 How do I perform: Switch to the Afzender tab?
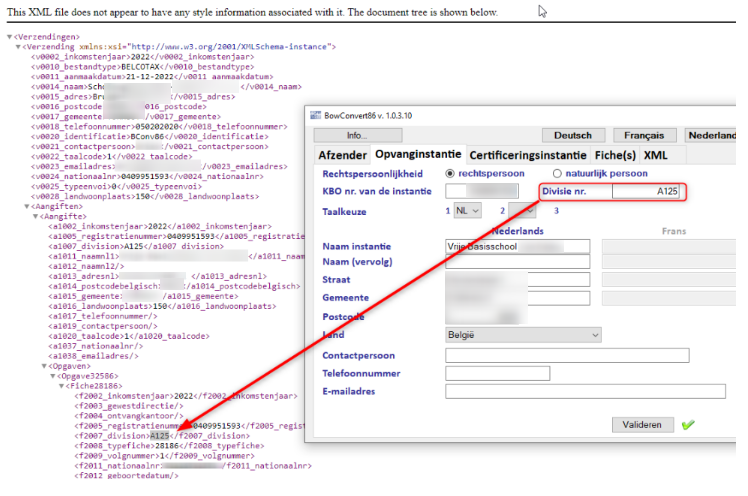(x=343, y=155)
